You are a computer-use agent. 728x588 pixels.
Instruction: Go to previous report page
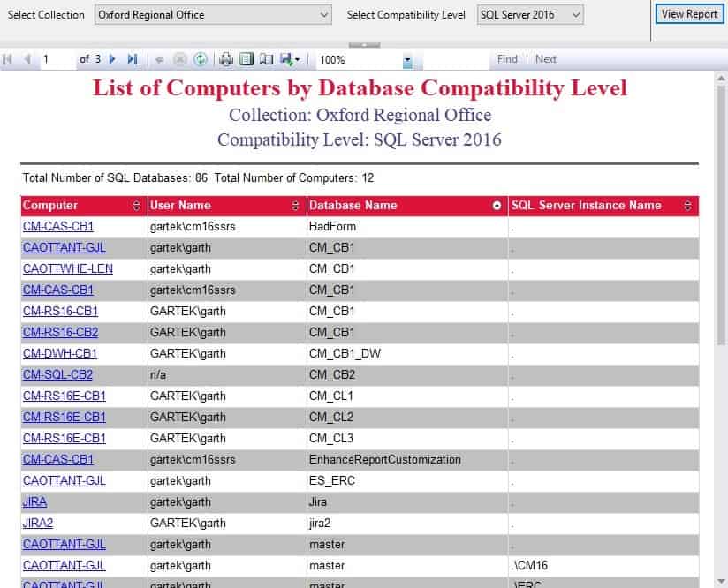click(x=27, y=59)
